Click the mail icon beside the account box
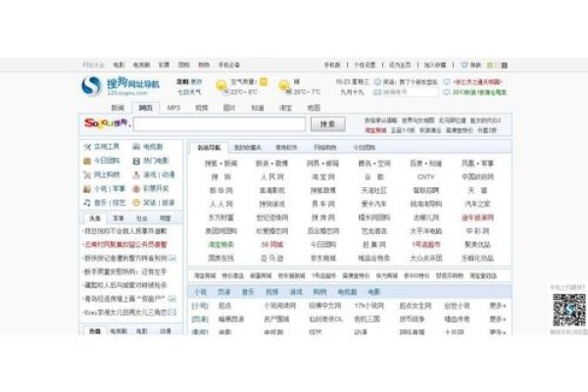 [x=377, y=92]
